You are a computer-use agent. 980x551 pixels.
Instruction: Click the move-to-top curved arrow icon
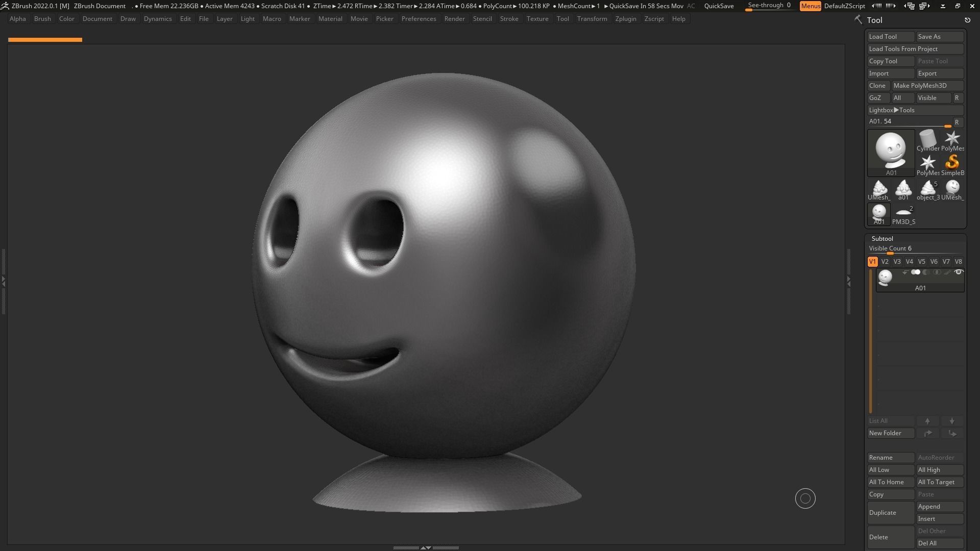927,433
